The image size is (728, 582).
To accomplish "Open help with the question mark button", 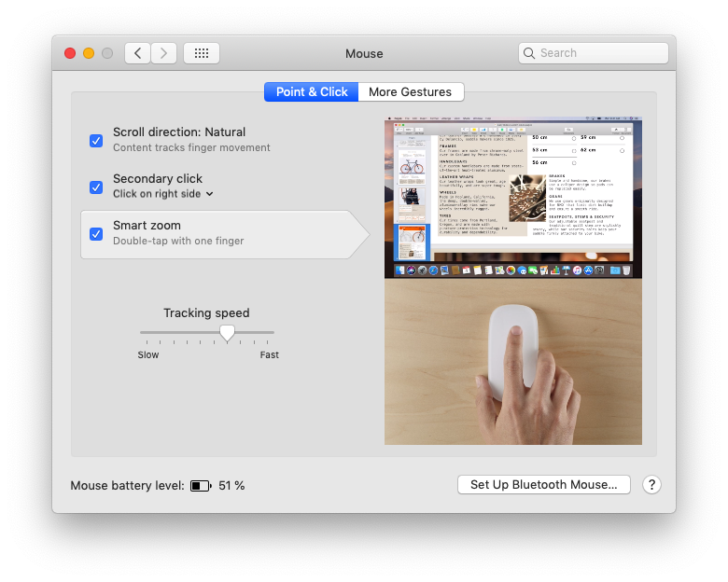I will click(652, 485).
